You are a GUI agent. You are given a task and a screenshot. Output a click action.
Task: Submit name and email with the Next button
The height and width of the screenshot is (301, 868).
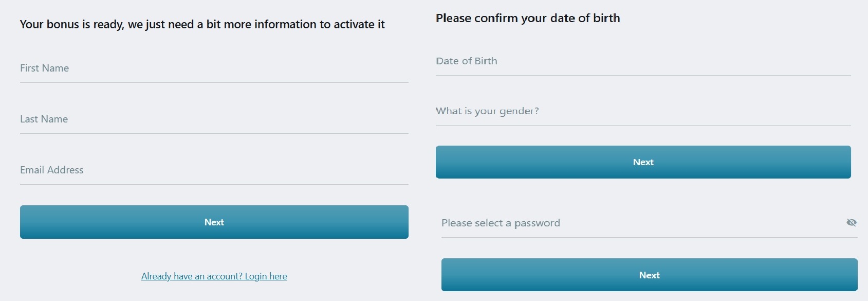[x=214, y=222]
